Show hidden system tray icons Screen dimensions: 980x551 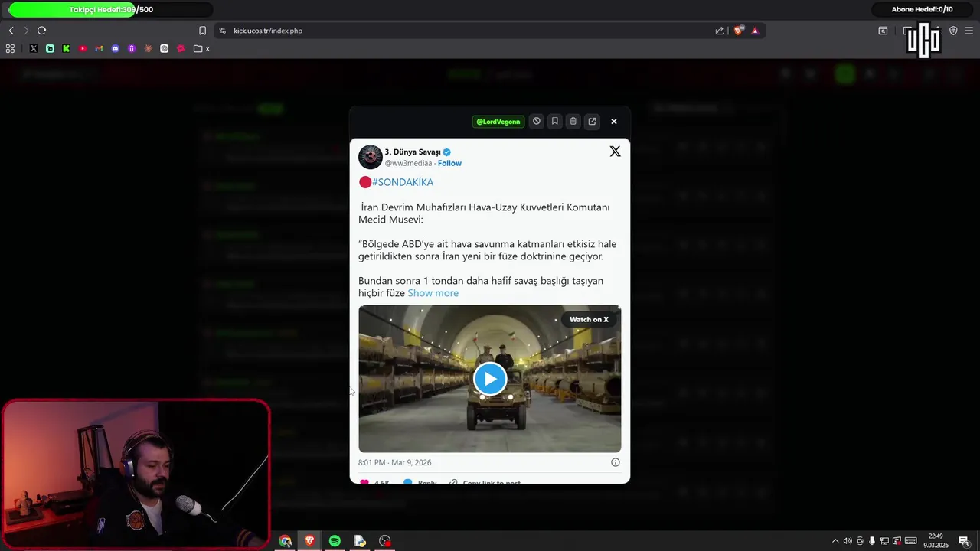point(835,541)
